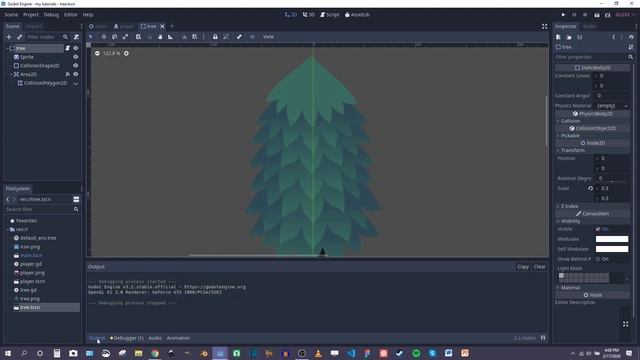This screenshot has height=360, width=640.
Task: Expand the Pickable section
Action: [x=571, y=136]
